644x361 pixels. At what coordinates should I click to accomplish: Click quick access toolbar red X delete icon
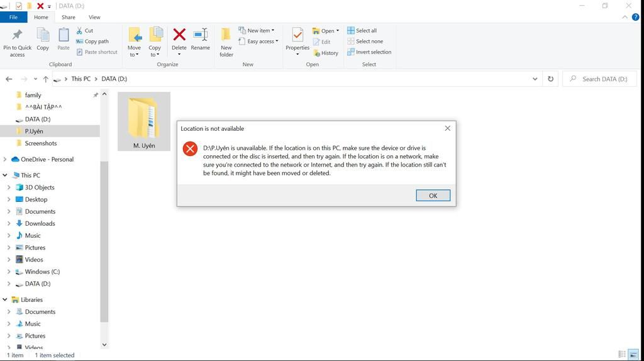40,6
